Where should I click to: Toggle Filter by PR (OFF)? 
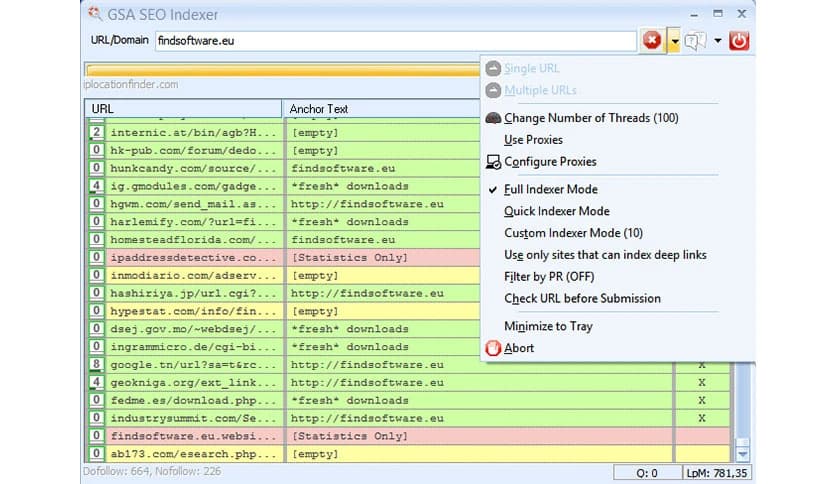(x=549, y=277)
